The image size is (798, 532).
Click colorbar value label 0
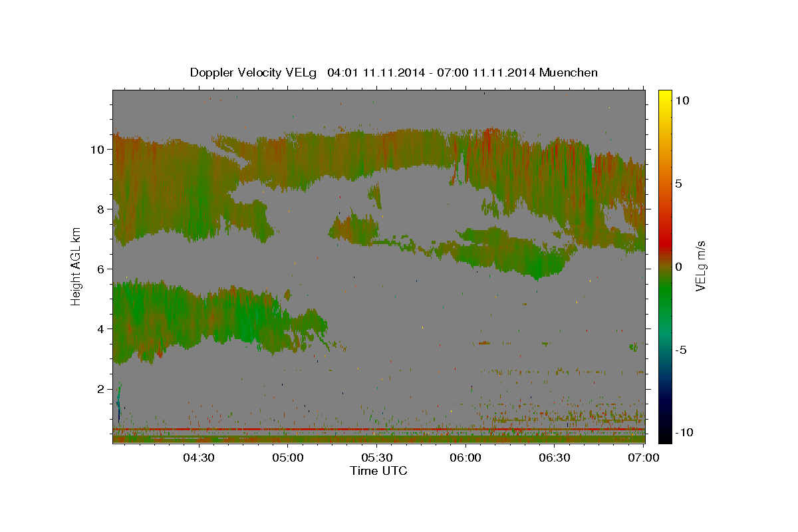coord(680,266)
